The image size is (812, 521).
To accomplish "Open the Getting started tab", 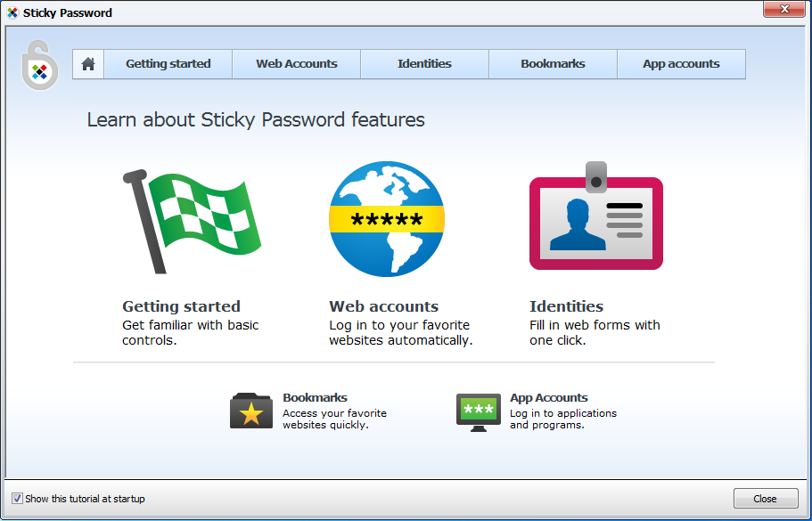I will click(168, 64).
